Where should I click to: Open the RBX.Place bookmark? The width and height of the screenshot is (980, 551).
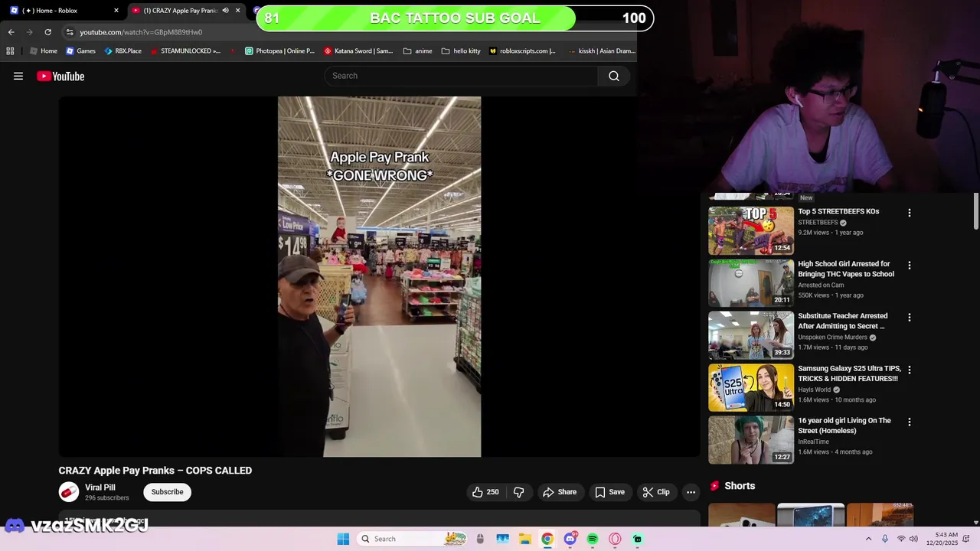(x=123, y=51)
